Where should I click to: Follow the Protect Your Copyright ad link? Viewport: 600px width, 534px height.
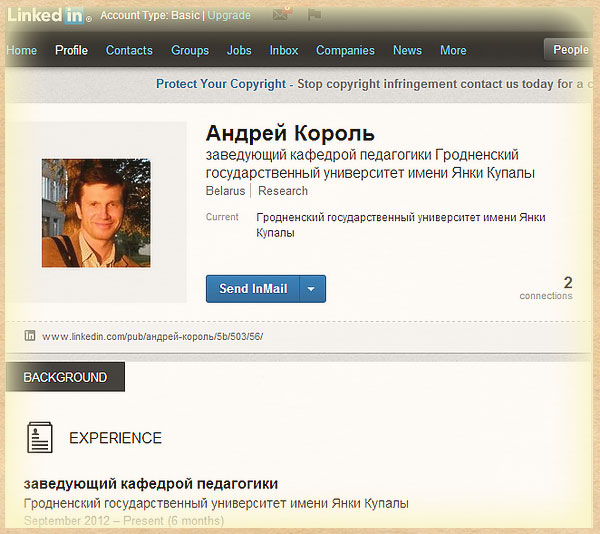221,84
